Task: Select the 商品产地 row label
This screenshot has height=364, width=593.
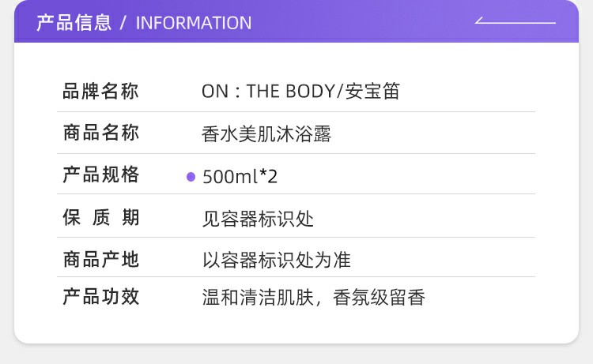Action: click(x=100, y=259)
